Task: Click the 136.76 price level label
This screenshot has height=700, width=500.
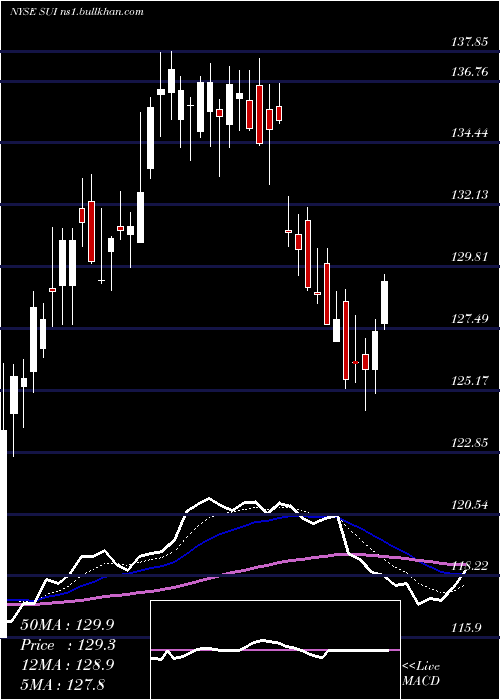Action: click(x=469, y=72)
